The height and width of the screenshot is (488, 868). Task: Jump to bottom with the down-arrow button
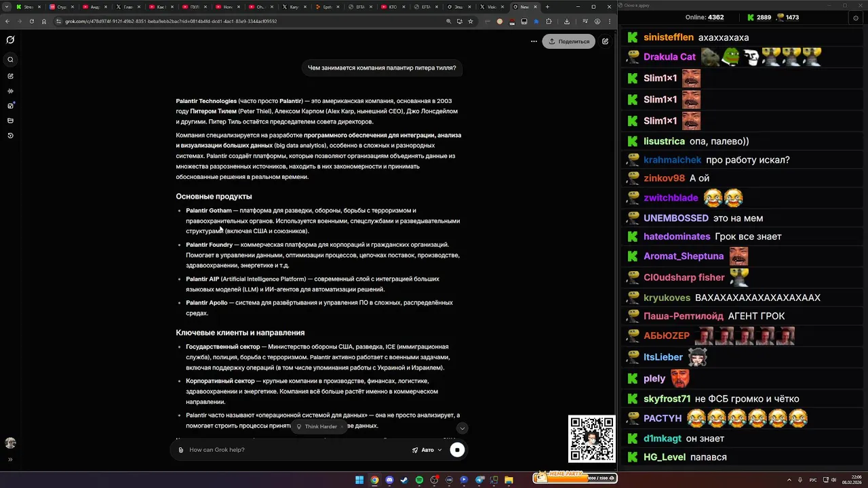[462, 428]
